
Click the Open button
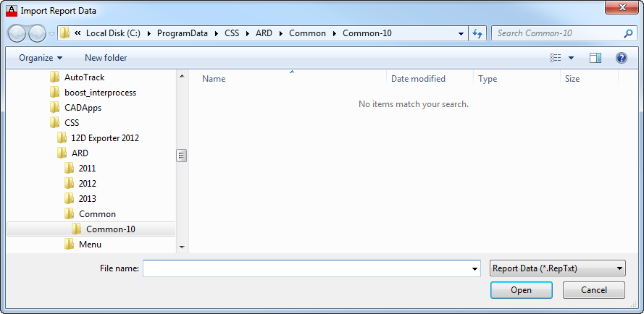521,290
